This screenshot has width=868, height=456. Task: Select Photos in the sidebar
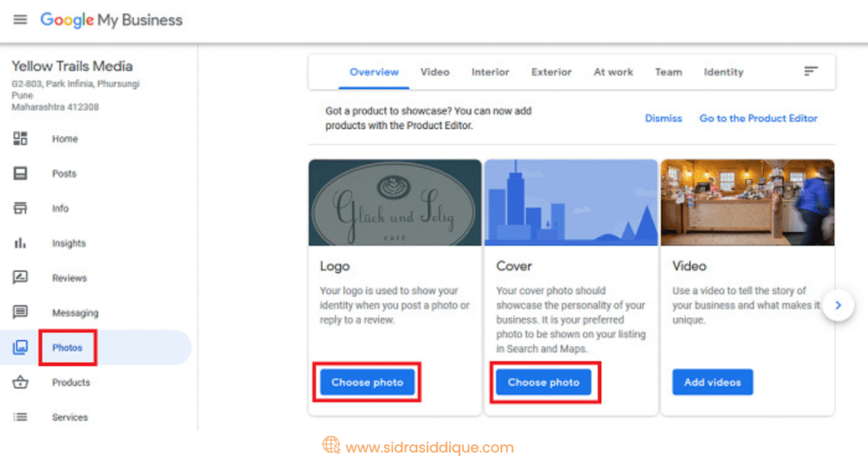[67, 348]
